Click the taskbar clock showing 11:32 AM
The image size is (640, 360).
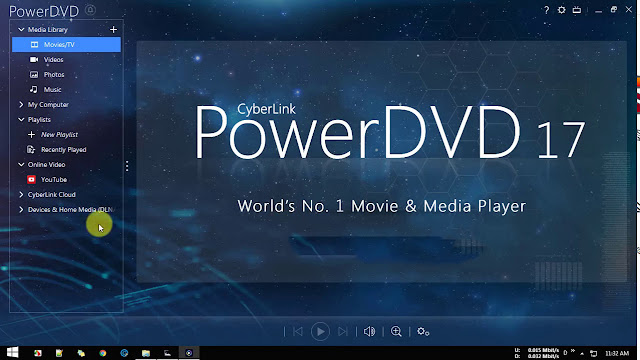click(x=617, y=353)
